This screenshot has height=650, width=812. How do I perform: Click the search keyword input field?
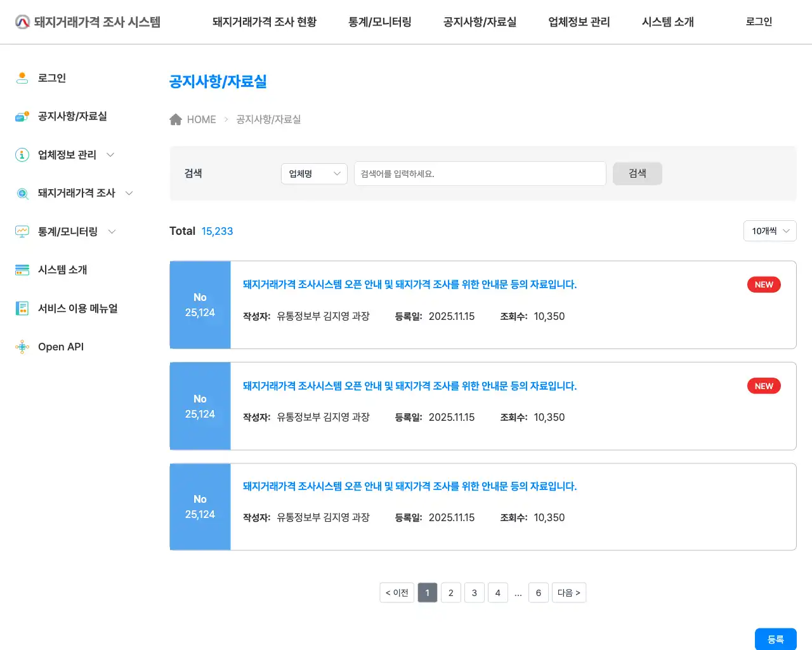click(x=480, y=173)
